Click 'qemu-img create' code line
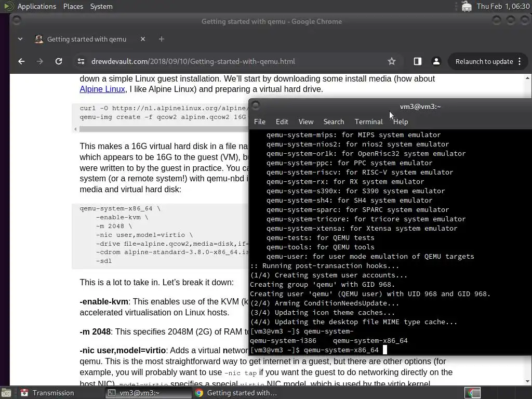 coord(163,117)
